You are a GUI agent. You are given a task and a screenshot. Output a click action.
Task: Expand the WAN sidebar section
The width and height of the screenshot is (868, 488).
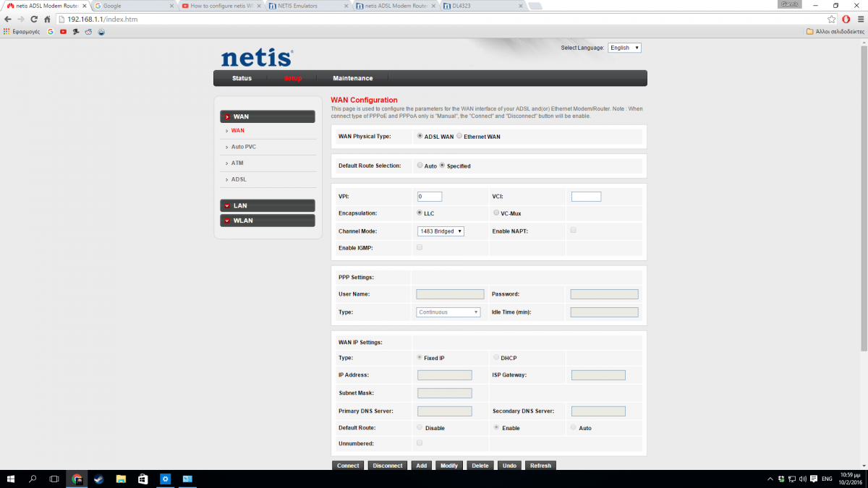[268, 116]
